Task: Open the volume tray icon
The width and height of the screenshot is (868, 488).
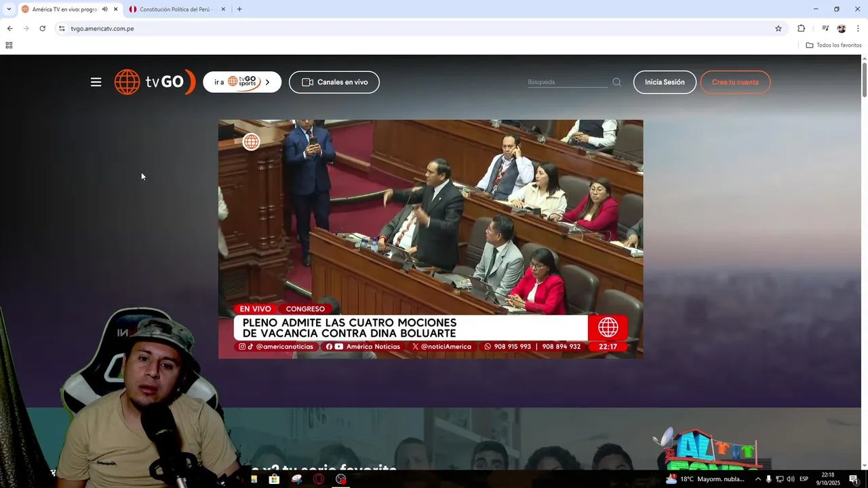Action: (x=791, y=479)
